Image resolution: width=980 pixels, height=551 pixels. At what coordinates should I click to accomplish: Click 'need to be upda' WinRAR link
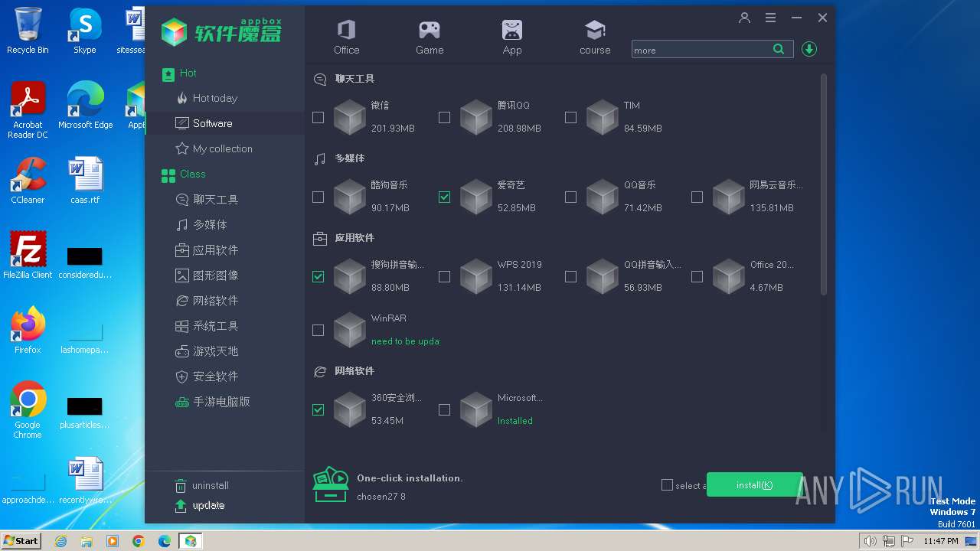(405, 341)
